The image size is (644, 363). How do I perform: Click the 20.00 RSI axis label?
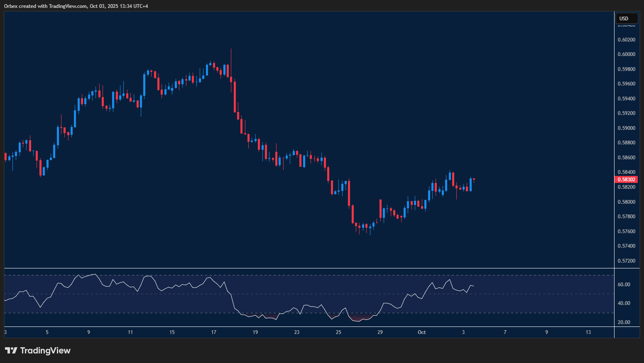(624, 322)
